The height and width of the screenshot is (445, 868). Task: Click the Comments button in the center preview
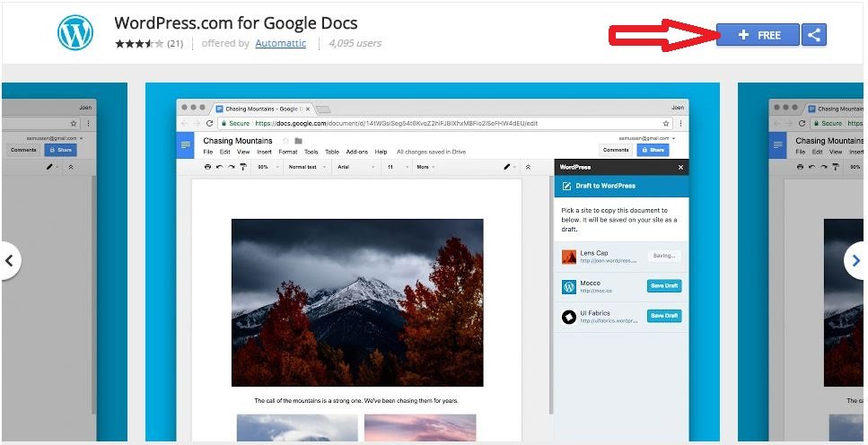(x=616, y=150)
